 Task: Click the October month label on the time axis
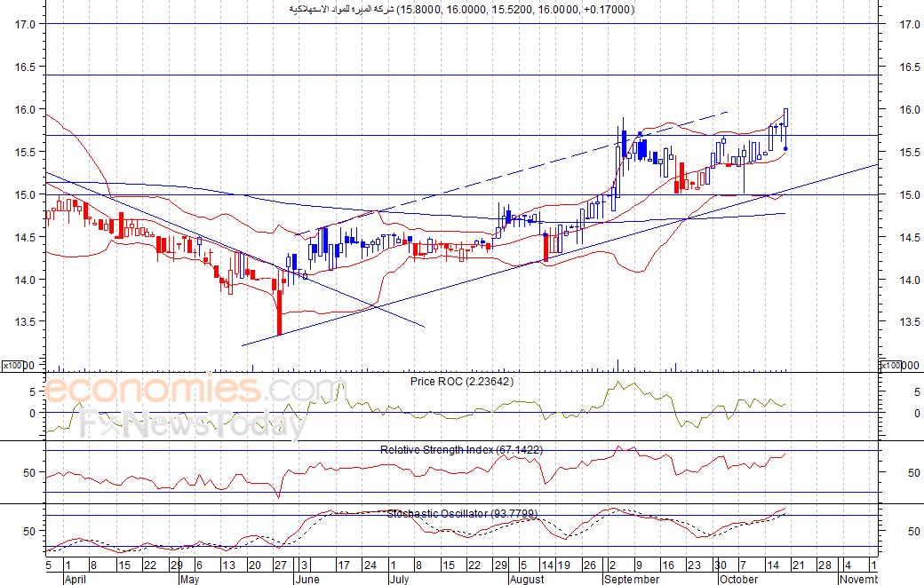coord(739,579)
